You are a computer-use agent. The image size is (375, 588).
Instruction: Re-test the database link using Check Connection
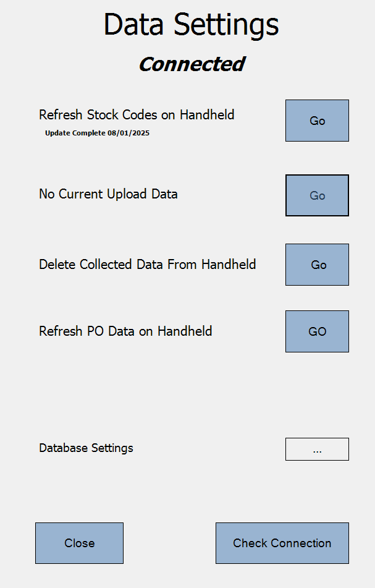tap(282, 543)
